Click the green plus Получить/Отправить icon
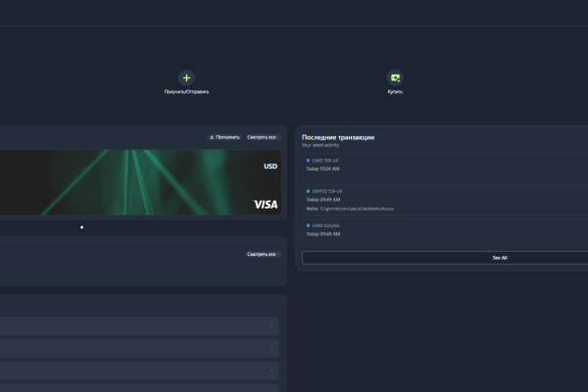 186,78
